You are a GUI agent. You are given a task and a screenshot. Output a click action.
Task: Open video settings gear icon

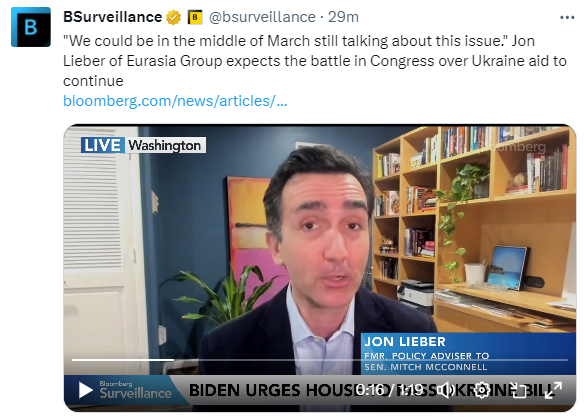(482, 390)
